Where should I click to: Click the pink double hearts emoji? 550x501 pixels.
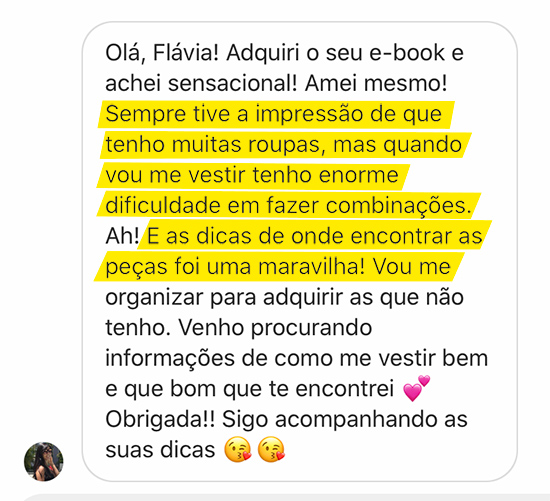(416, 388)
